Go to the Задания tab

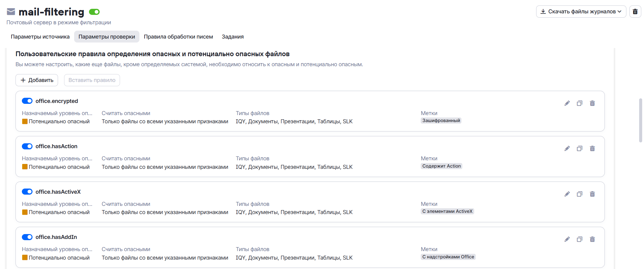[x=233, y=37]
